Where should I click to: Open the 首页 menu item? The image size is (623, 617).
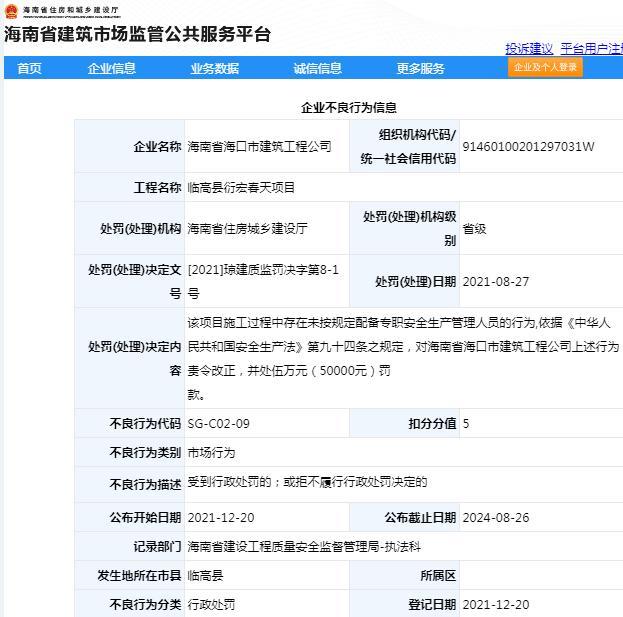coord(29,68)
